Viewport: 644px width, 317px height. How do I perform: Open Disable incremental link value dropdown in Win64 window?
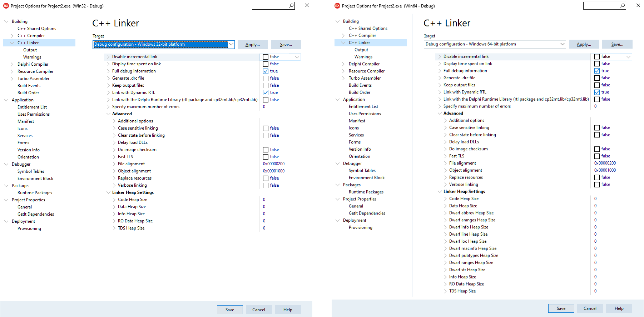(628, 56)
